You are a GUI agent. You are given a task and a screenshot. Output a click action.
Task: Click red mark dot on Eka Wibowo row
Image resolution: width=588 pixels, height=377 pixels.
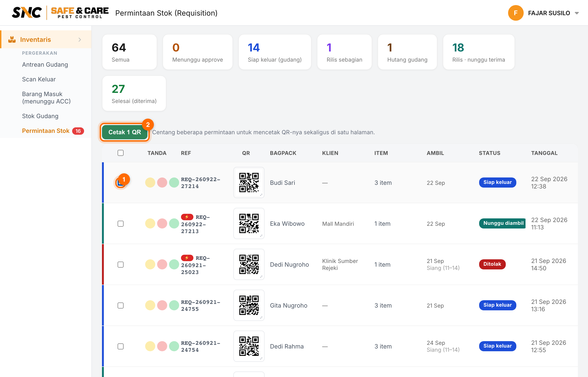[x=162, y=223]
